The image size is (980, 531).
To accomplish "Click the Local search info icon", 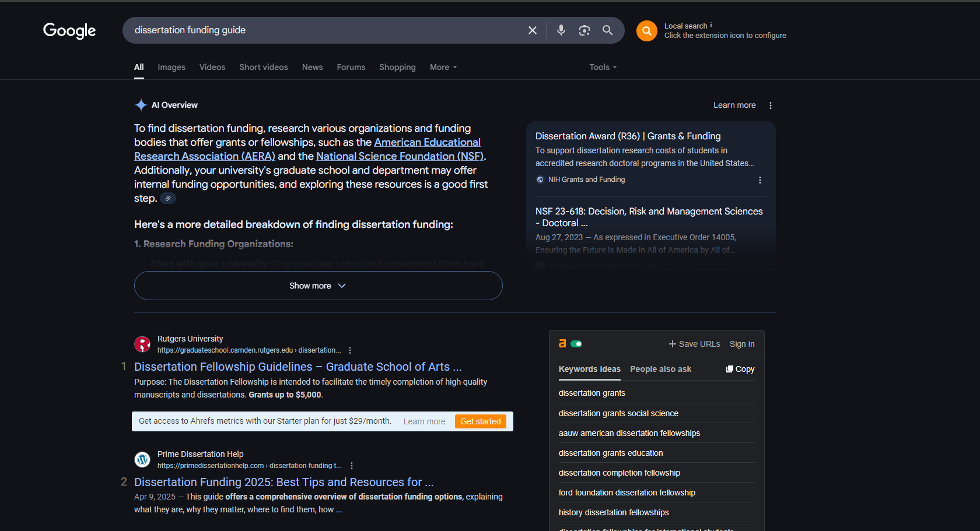I will pyautogui.click(x=711, y=25).
